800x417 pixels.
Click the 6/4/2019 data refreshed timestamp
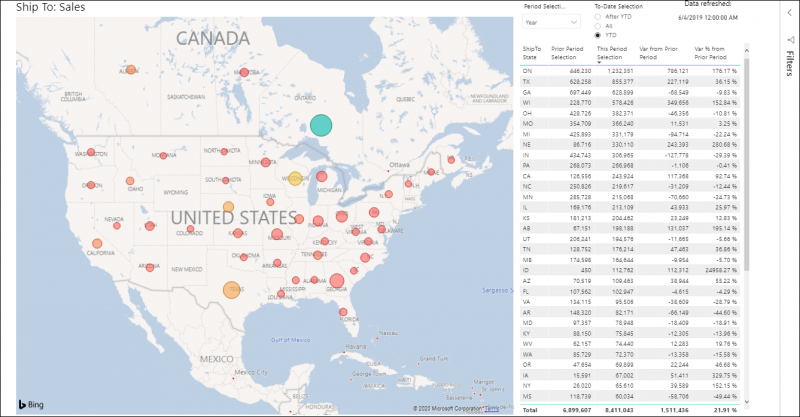point(708,17)
